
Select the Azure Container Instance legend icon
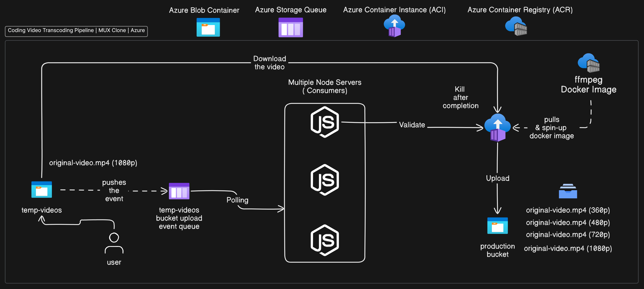point(394,26)
